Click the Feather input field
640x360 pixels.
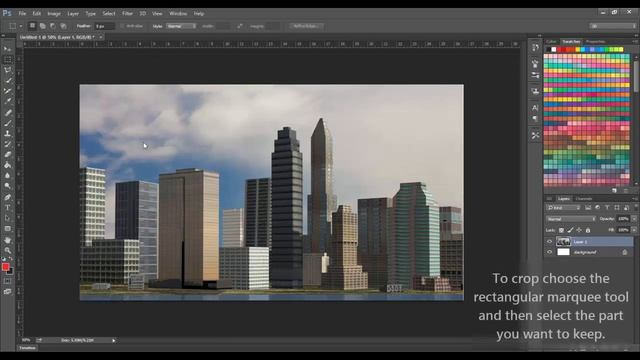pos(105,26)
